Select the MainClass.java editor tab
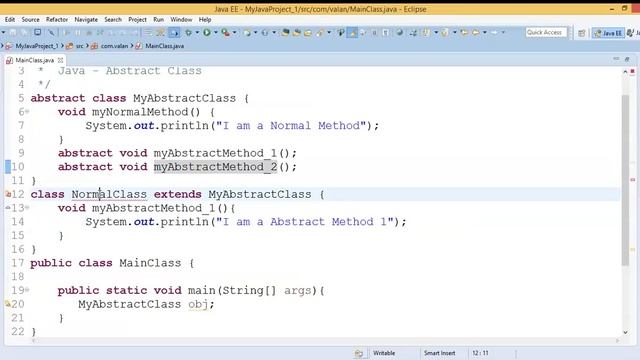The image size is (640, 360). pos(34,60)
